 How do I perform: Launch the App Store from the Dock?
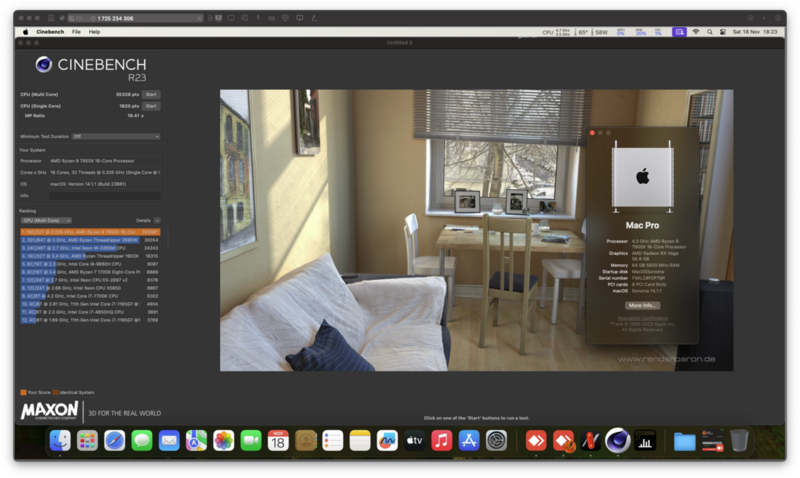point(469,440)
